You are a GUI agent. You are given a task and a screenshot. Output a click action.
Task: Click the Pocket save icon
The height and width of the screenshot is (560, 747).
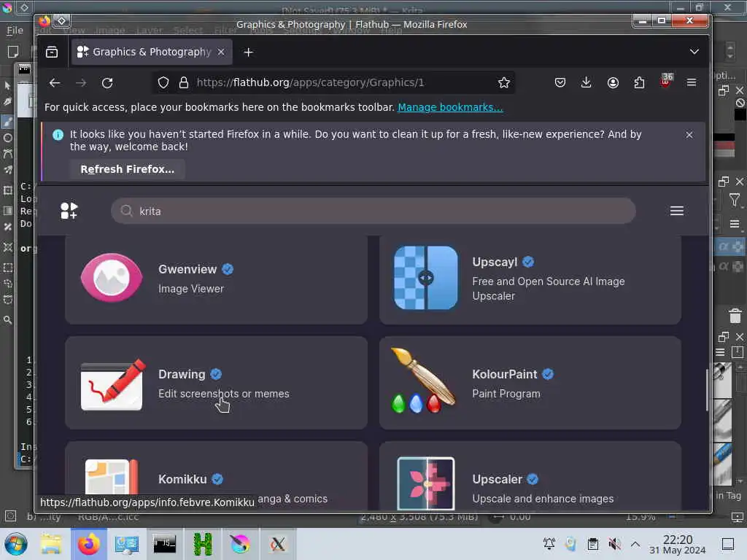click(560, 83)
